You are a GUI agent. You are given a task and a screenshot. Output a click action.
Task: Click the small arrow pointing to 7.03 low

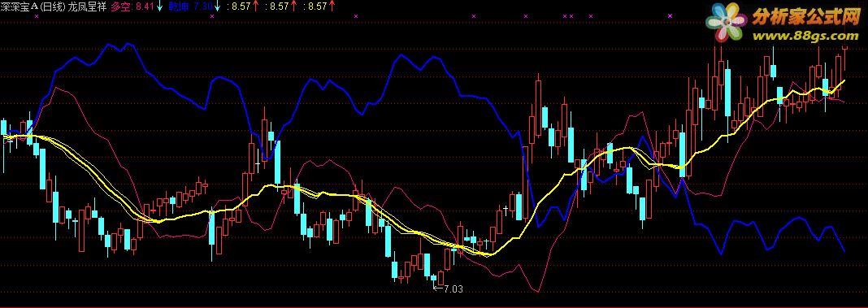click(x=438, y=288)
